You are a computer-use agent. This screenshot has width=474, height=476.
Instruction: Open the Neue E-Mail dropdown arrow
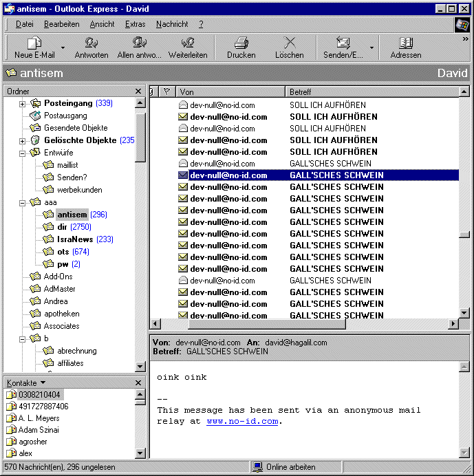[63, 48]
